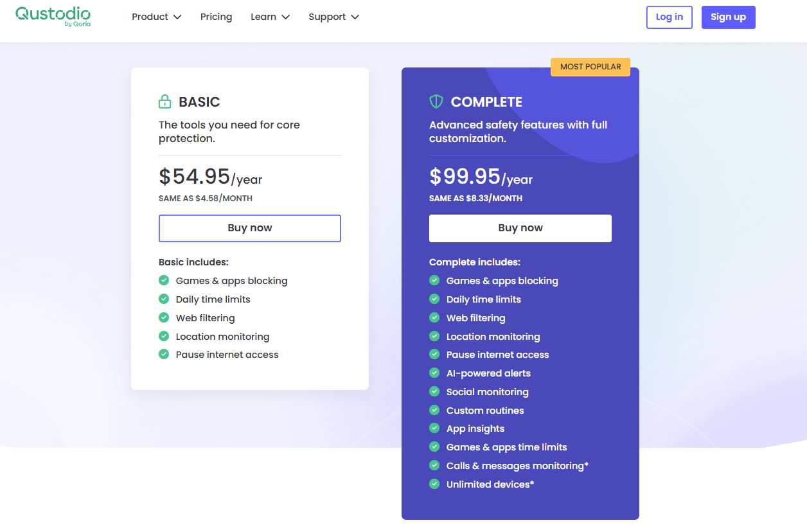Viewport: 807px width, 532px height.
Task: Click Basic plan's 'Daily time limits' text
Action: click(x=213, y=299)
